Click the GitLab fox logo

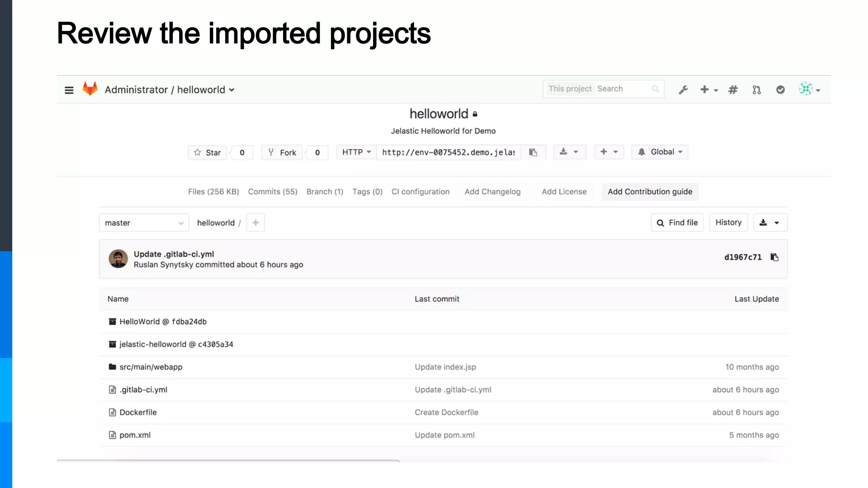[90, 89]
